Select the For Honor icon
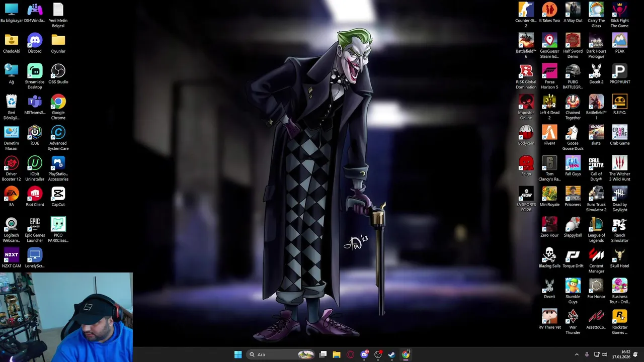 pyautogui.click(x=596, y=289)
